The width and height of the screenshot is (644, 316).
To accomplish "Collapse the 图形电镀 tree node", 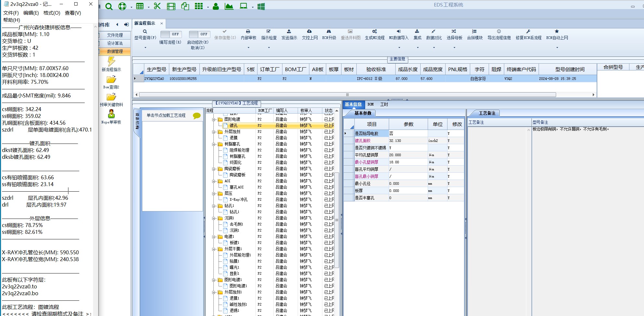I will [214, 120].
